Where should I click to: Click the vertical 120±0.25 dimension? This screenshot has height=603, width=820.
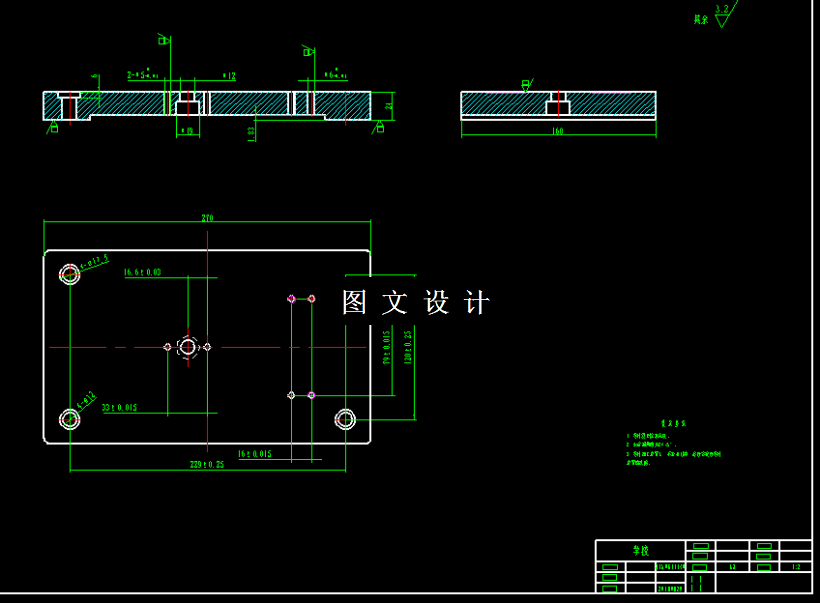point(407,347)
